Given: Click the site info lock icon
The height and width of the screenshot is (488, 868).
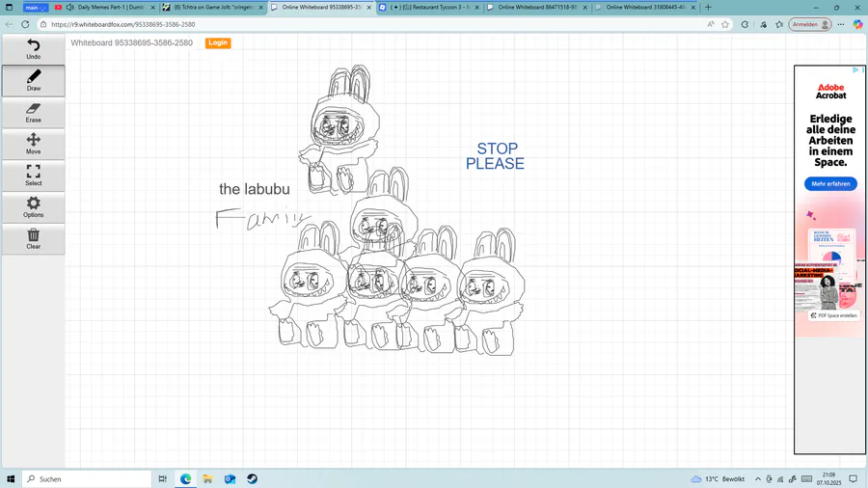Looking at the screenshot, I should pyautogui.click(x=43, y=24).
